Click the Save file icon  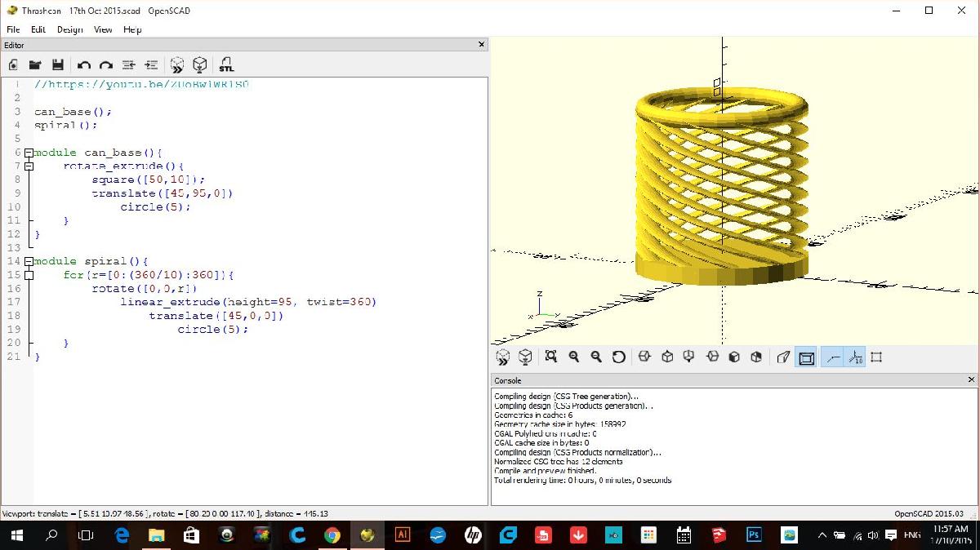click(58, 64)
